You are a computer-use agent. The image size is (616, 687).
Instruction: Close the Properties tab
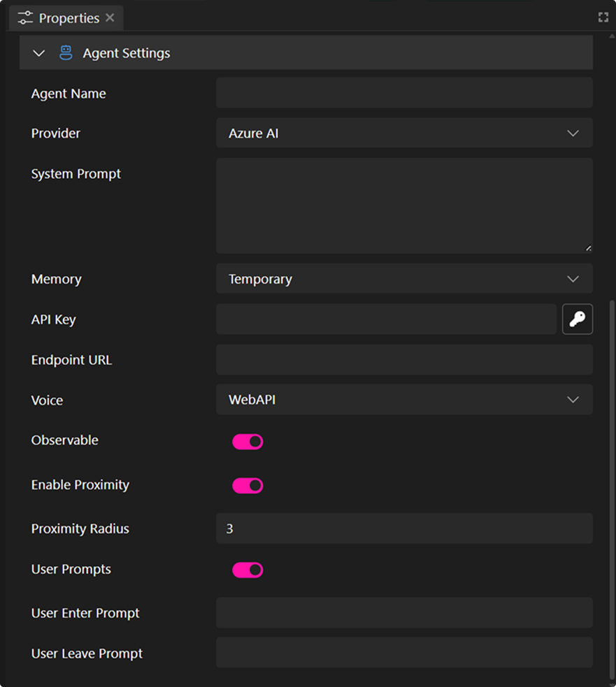pyautogui.click(x=109, y=18)
